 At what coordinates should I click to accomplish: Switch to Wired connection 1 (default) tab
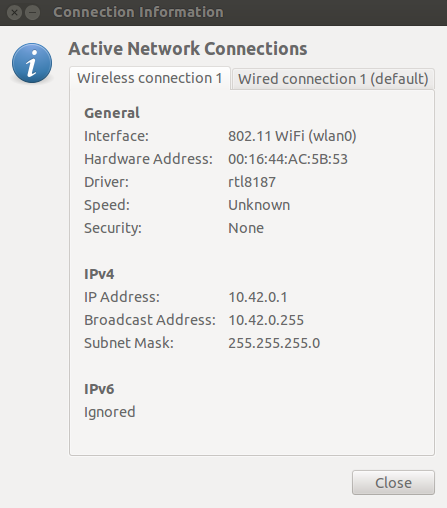333,79
